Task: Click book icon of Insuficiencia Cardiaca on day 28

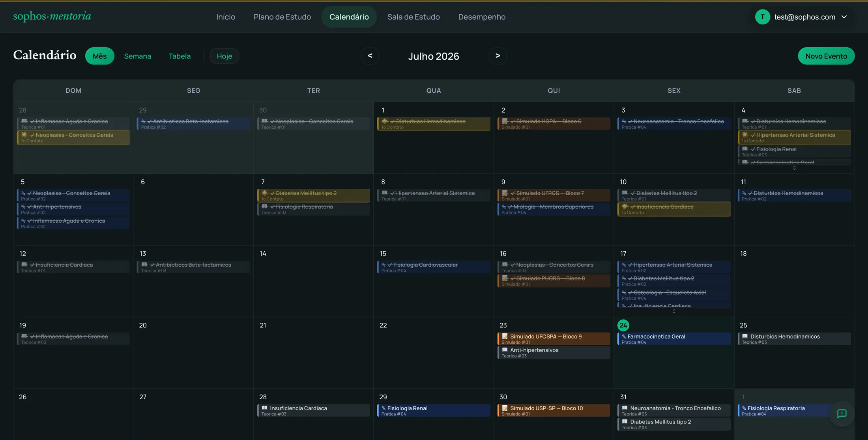Action: click(x=264, y=408)
